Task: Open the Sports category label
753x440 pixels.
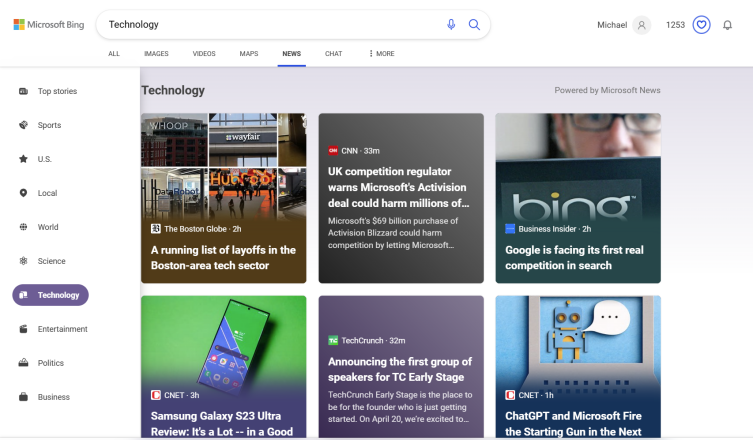Action: (49, 125)
